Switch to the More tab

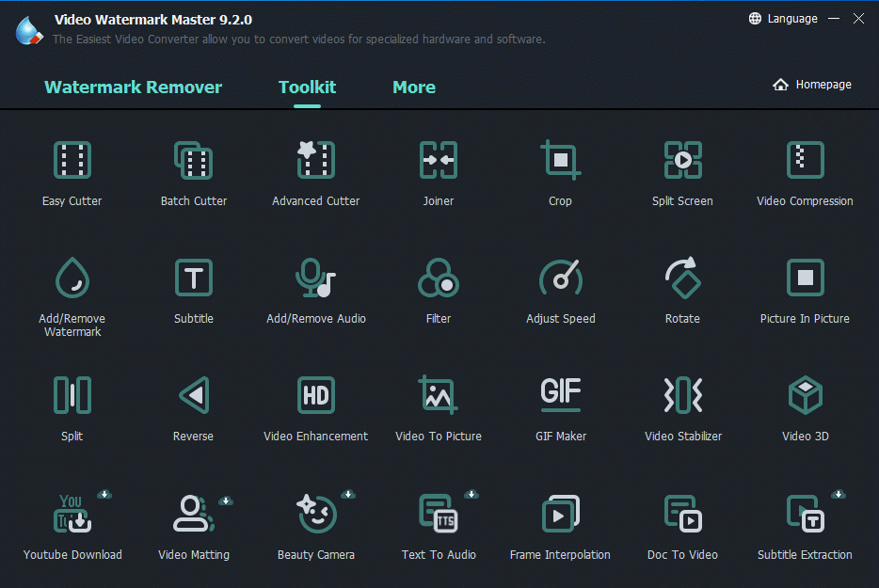(x=413, y=87)
